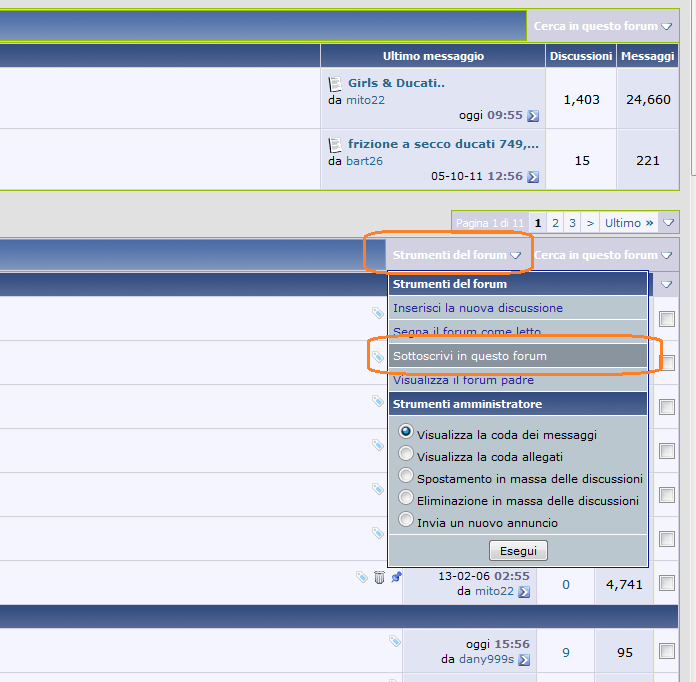This screenshot has width=696, height=682.
Task: Click the arrow icon next to mito22 under 13-02-06
Action: [x=524, y=592]
